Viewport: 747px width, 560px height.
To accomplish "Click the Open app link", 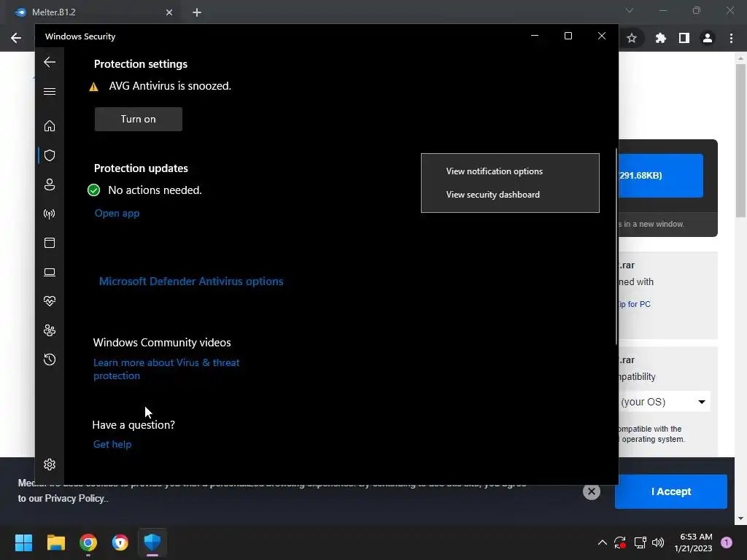I will 117,214.
